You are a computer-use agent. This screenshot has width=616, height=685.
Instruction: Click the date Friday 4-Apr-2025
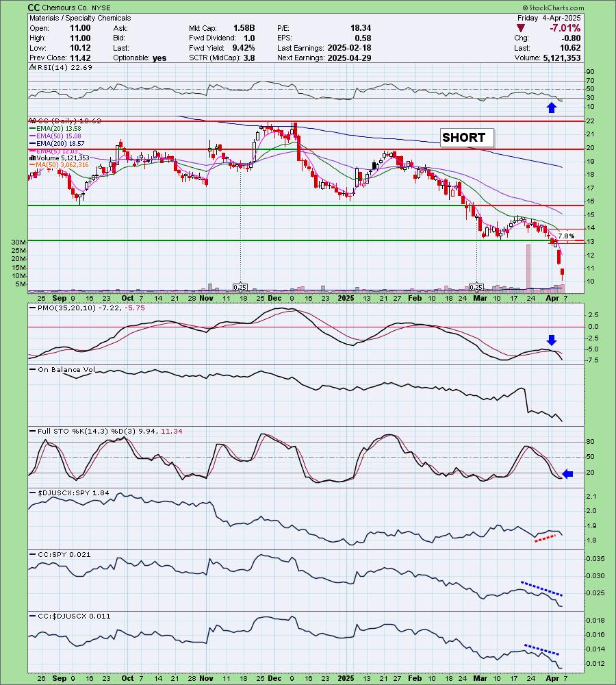click(x=549, y=18)
